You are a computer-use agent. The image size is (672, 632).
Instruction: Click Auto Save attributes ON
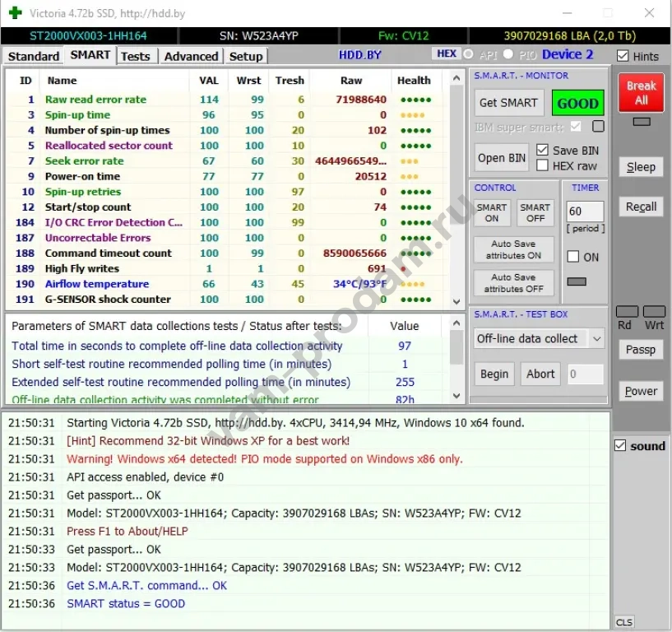[513, 249]
